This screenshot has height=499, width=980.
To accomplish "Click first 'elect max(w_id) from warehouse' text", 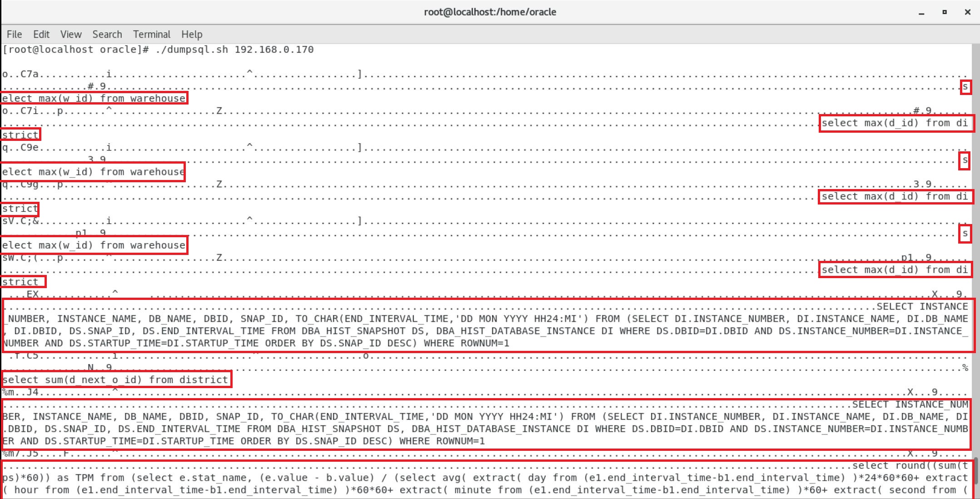I will pos(94,99).
